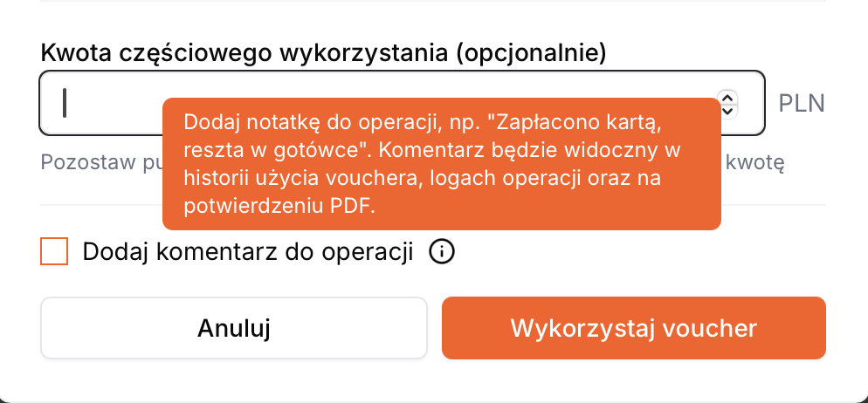Decrease the amount with the stepper down arrow
This screenshot has width=868, height=403.
coord(727,111)
